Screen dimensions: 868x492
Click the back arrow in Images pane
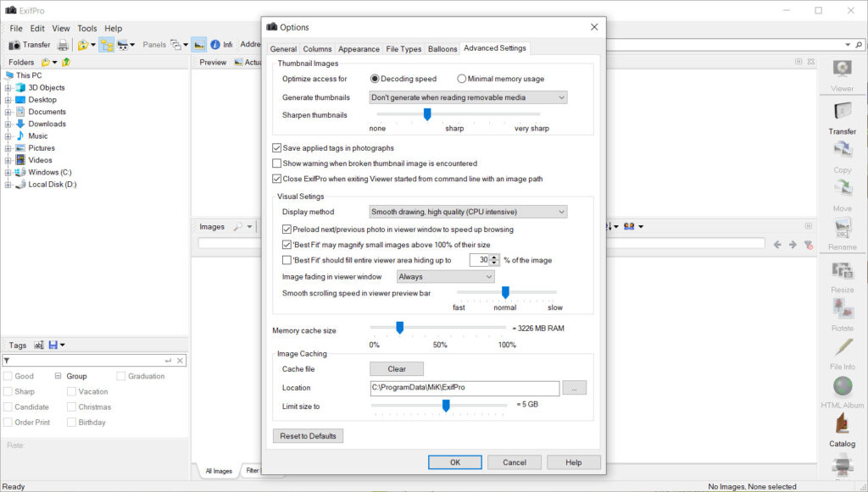[x=777, y=245]
